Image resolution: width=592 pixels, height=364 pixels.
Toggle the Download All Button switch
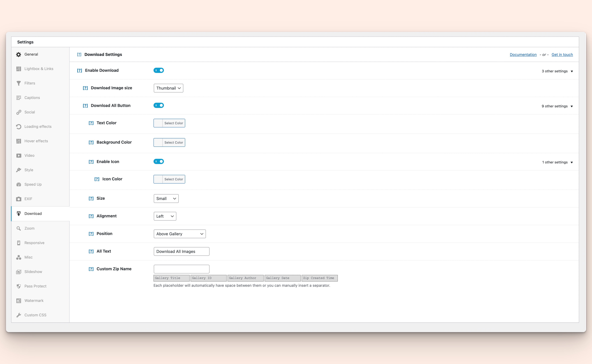click(x=159, y=105)
